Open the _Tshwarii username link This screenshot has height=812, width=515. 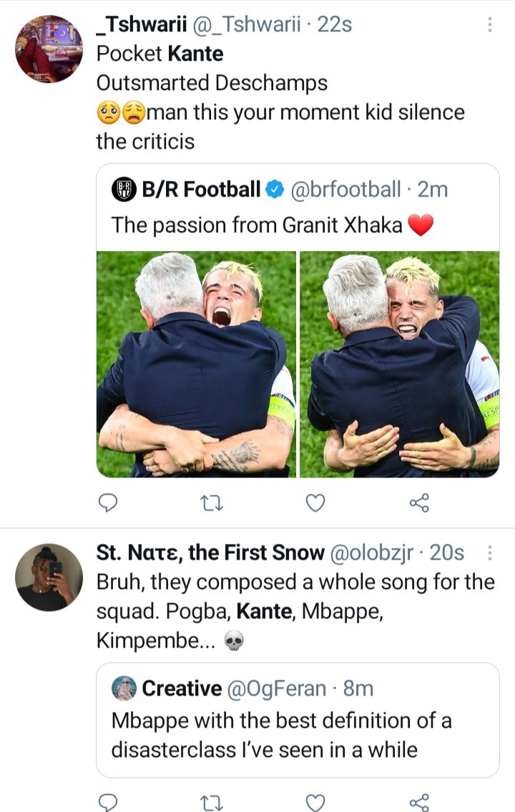[x=142, y=24]
